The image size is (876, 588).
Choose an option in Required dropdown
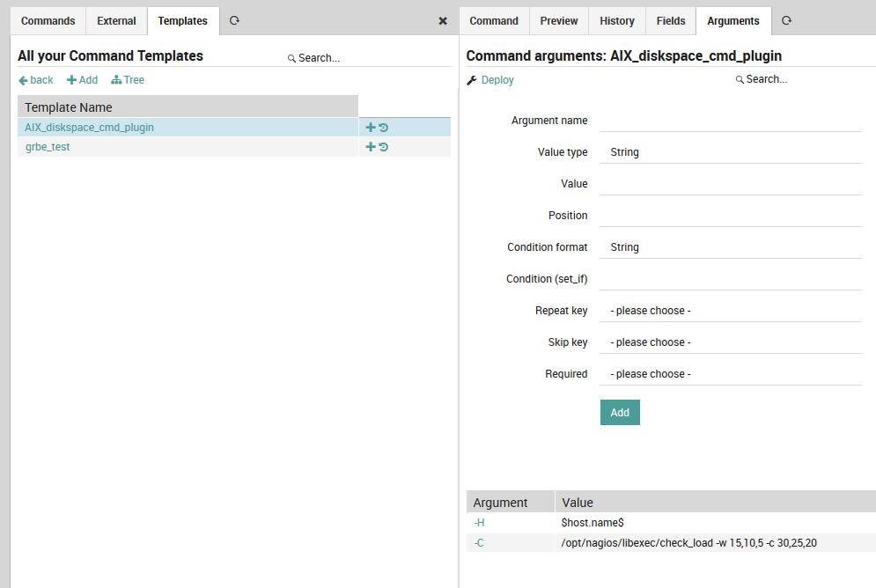tap(731, 374)
